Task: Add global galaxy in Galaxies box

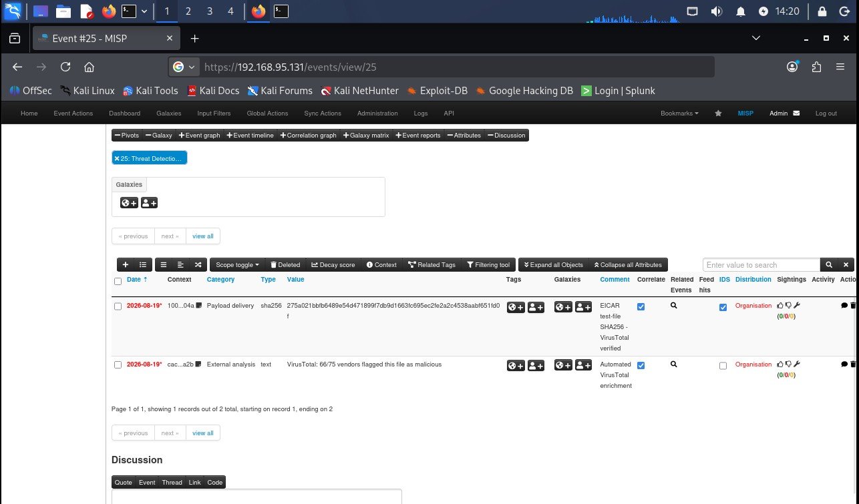Action: [x=129, y=202]
